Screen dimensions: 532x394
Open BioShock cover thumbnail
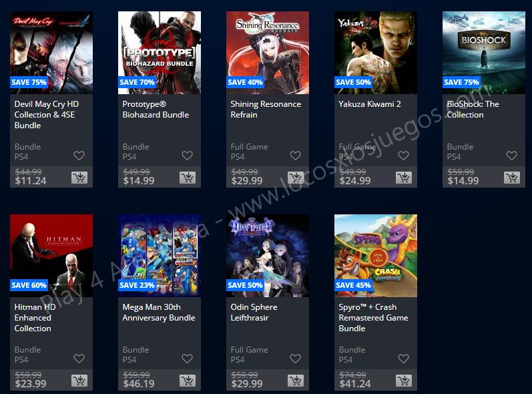pyautogui.click(x=484, y=53)
